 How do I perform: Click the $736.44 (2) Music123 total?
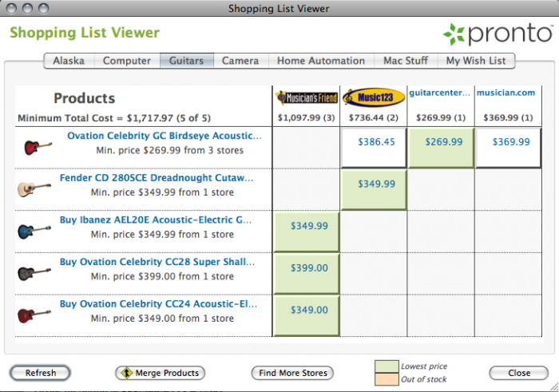(x=373, y=117)
